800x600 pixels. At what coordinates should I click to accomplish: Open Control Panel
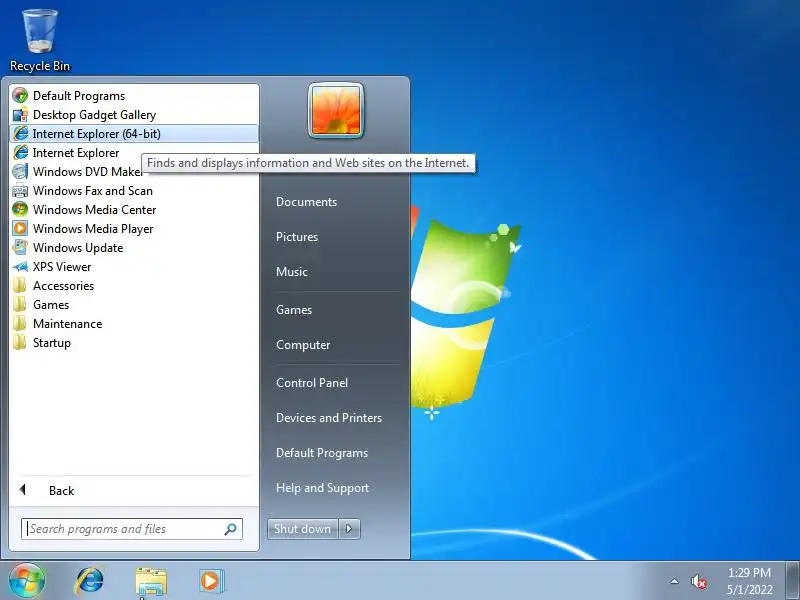coord(312,383)
